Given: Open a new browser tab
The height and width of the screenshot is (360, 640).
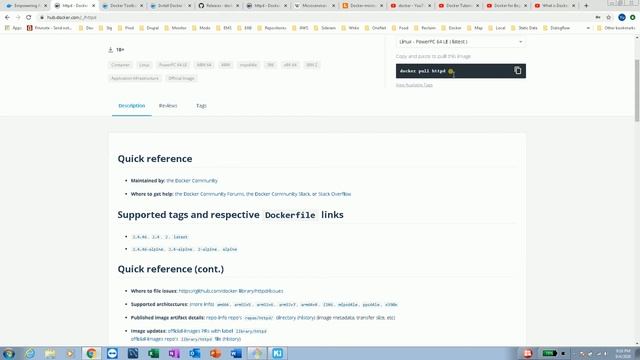Looking at the screenshot, I should (586, 6).
